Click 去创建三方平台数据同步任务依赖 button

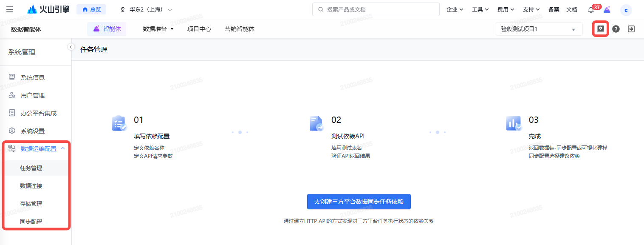[x=359, y=202]
